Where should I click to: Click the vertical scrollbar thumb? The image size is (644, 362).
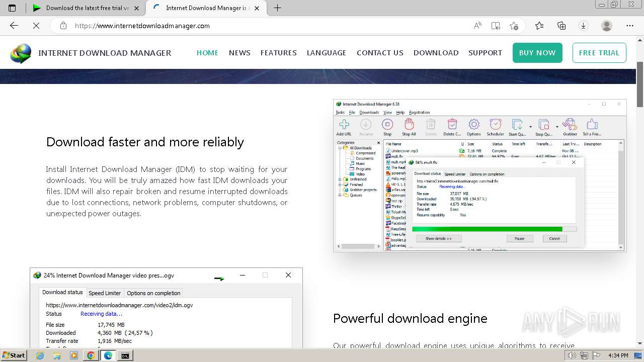[640, 85]
